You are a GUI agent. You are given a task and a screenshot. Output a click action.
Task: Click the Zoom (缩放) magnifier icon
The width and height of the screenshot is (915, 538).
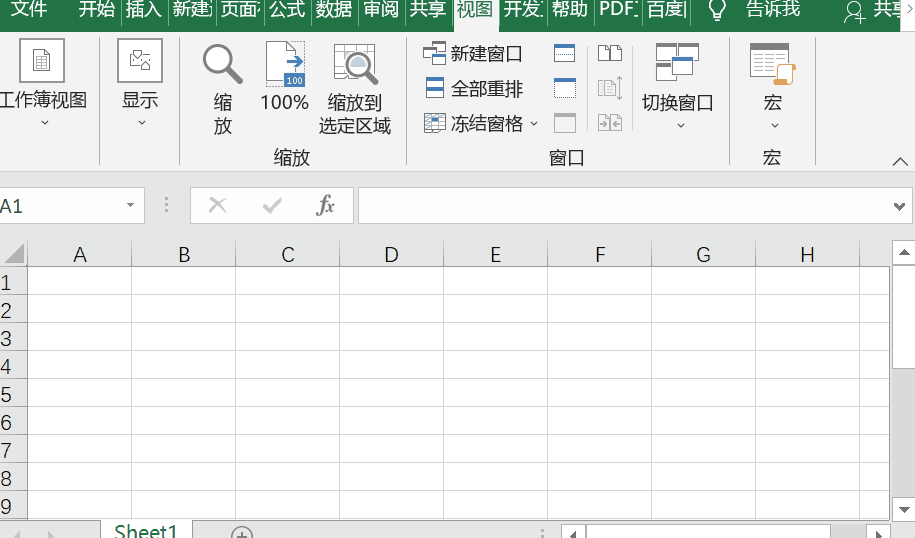point(222,65)
